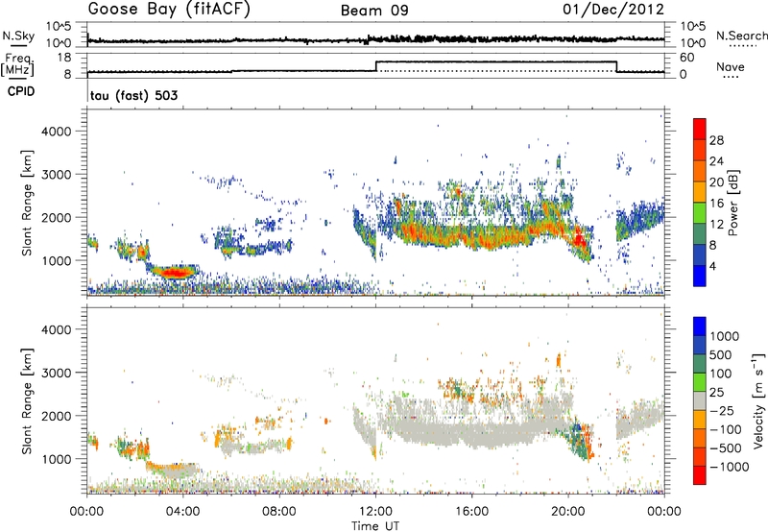Image resolution: width=768 pixels, height=532 pixels.
Task: Select the 'tau (fast) 503' text
Action: point(133,95)
